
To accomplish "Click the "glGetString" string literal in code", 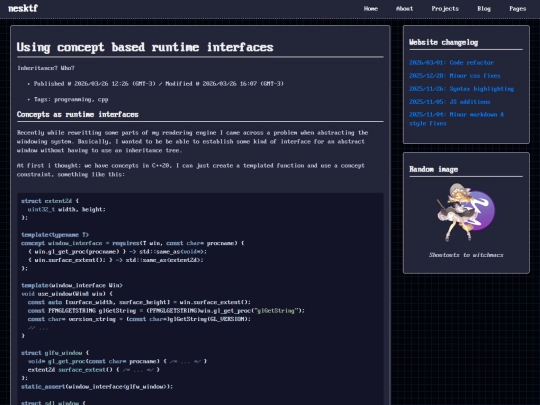I will tap(276, 311).
